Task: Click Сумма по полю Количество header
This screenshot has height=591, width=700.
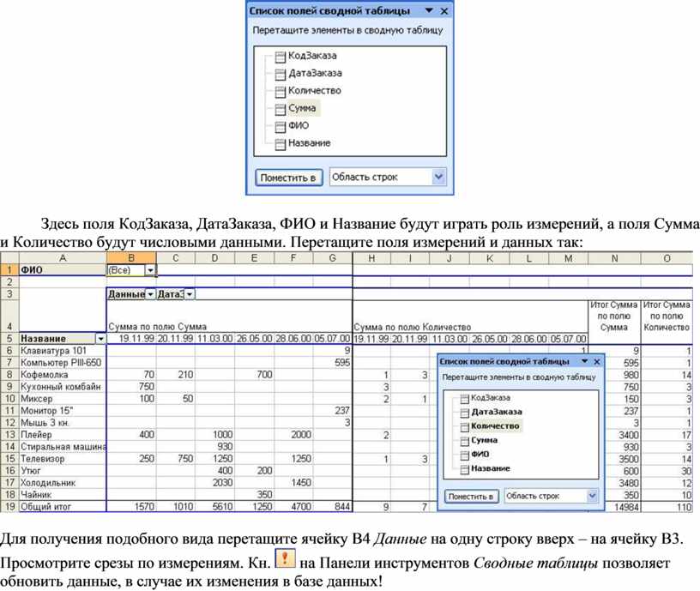Action: pos(412,327)
